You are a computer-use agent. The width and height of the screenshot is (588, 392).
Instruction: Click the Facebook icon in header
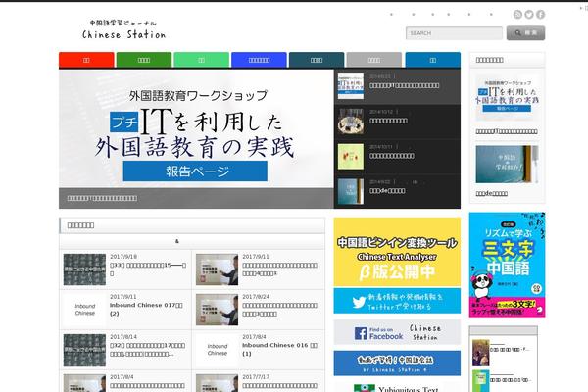[x=540, y=15]
